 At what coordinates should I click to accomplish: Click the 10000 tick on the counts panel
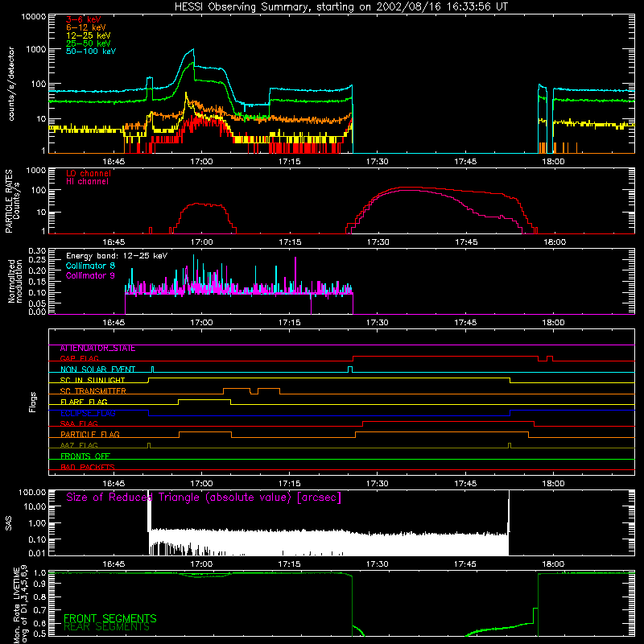point(33,17)
